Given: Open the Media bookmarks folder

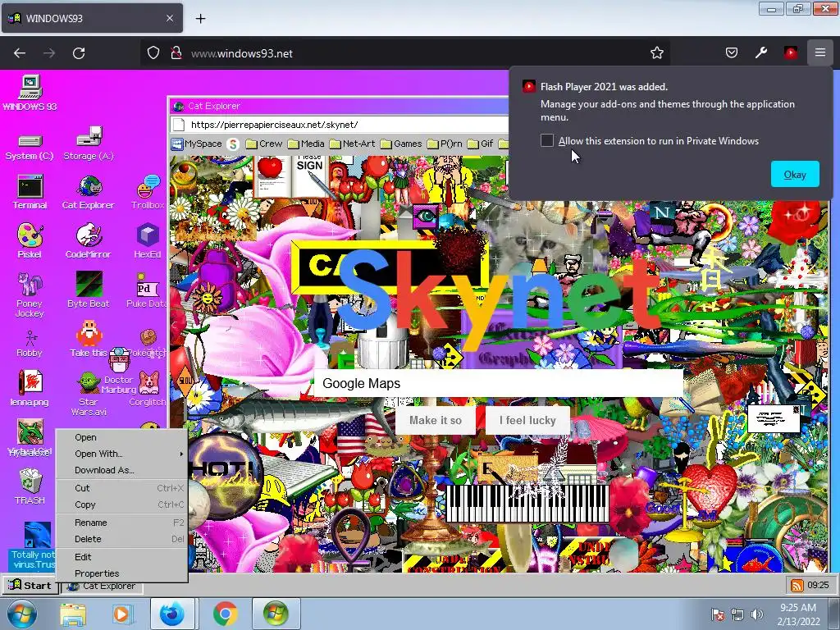Looking at the screenshot, I should coord(306,144).
